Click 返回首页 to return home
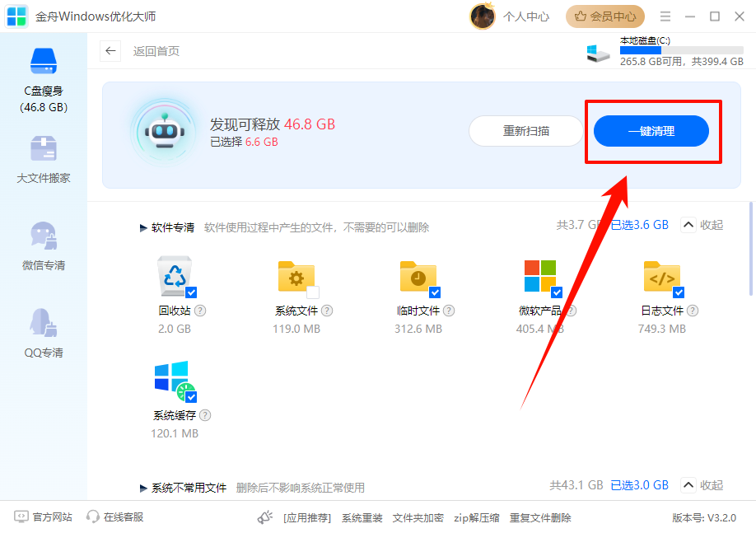The height and width of the screenshot is (533, 756). [x=156, y=51]
